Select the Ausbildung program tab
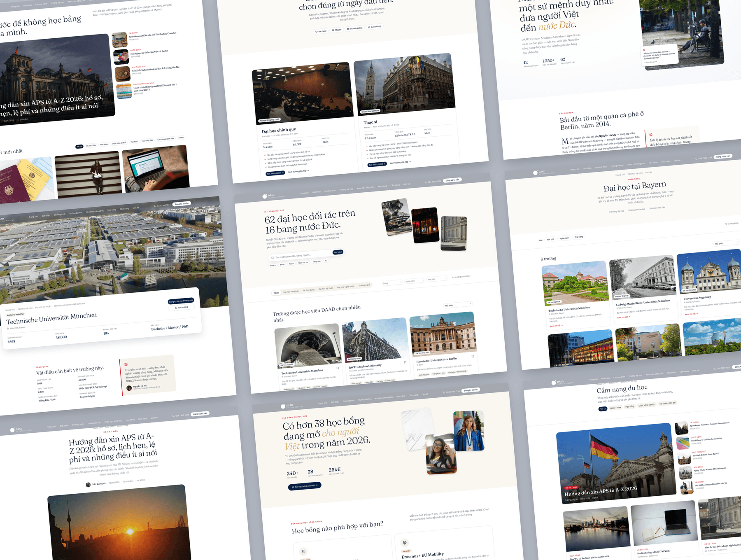 pyautogui.click(x=375, y=27)
